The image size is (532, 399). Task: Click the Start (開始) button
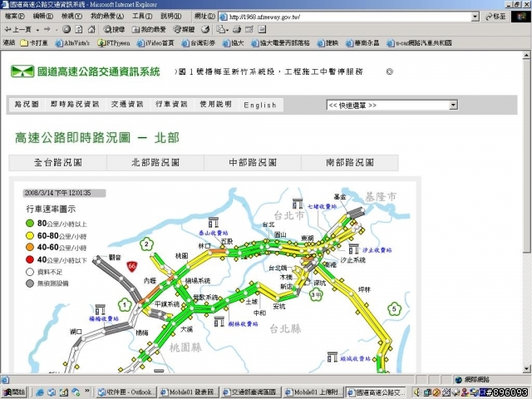(14, 392)
